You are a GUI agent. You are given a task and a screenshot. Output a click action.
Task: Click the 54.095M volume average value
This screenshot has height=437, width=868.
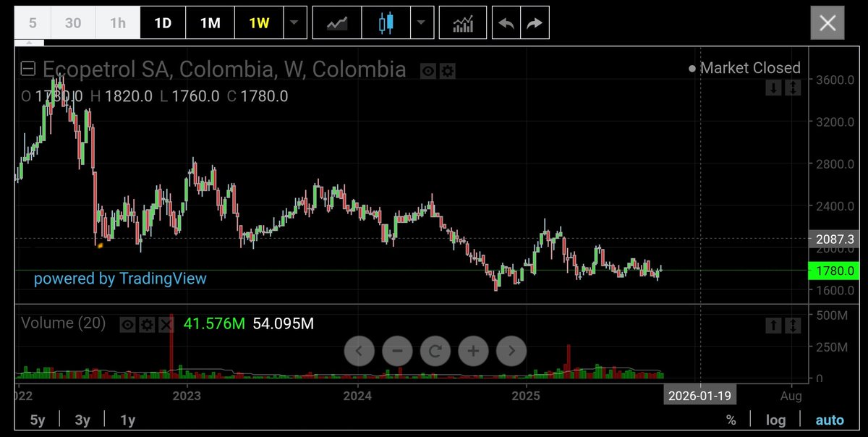click(283, 323)
